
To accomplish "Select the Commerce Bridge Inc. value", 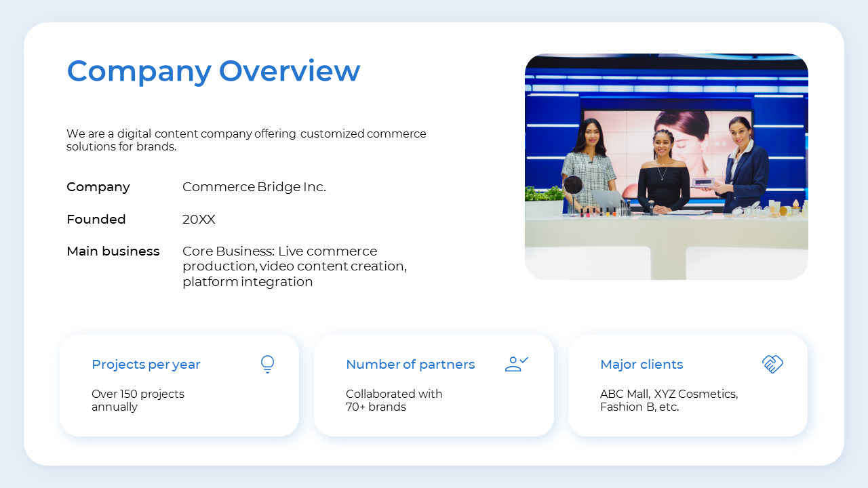I will [x=254, y=187].
